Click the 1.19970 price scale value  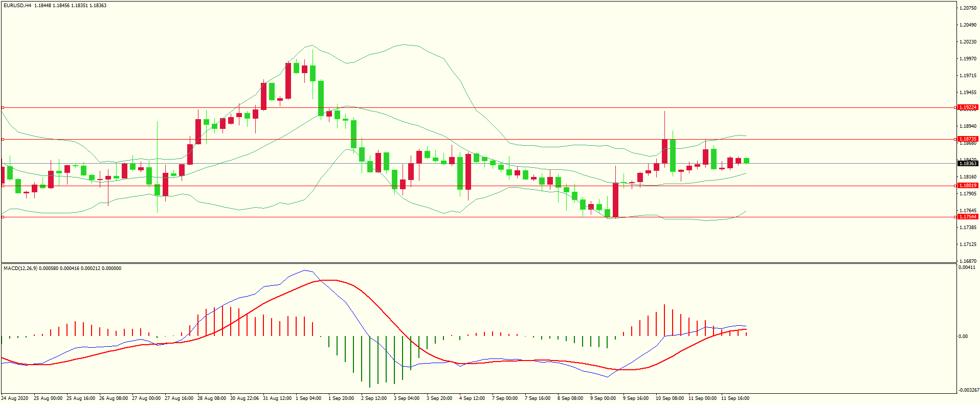pyautogui.click(x=968, y=59)
